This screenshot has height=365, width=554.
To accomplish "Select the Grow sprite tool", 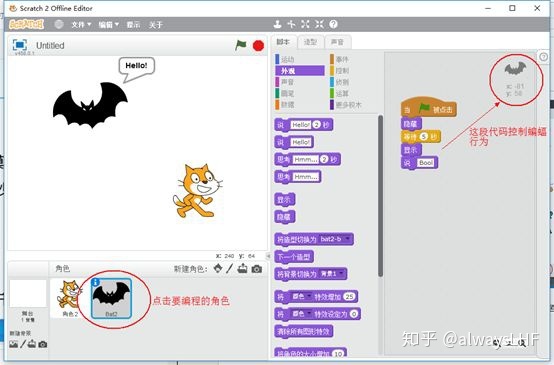I will click(x=305, y=24).
